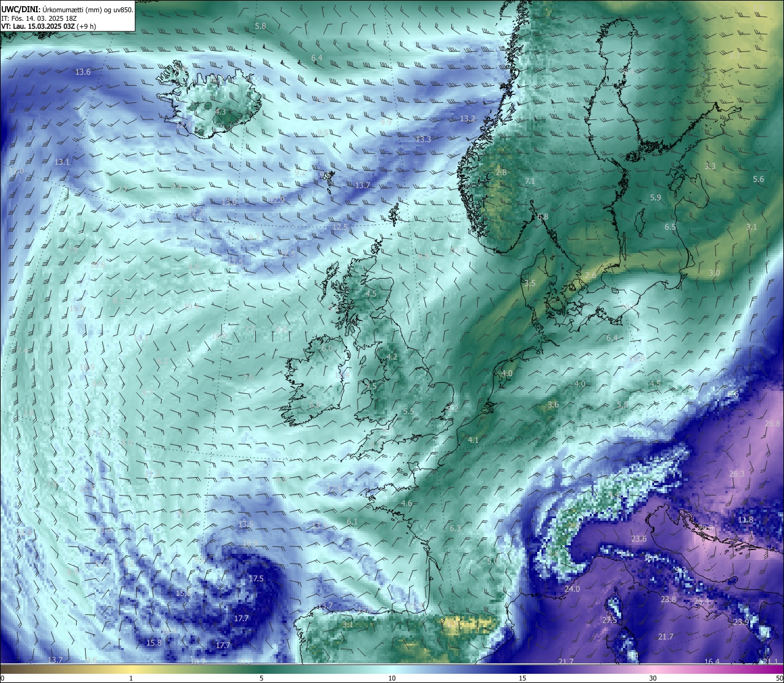
Task: Click the 12.5 value north of Scotland
Action: pos(340,227)
